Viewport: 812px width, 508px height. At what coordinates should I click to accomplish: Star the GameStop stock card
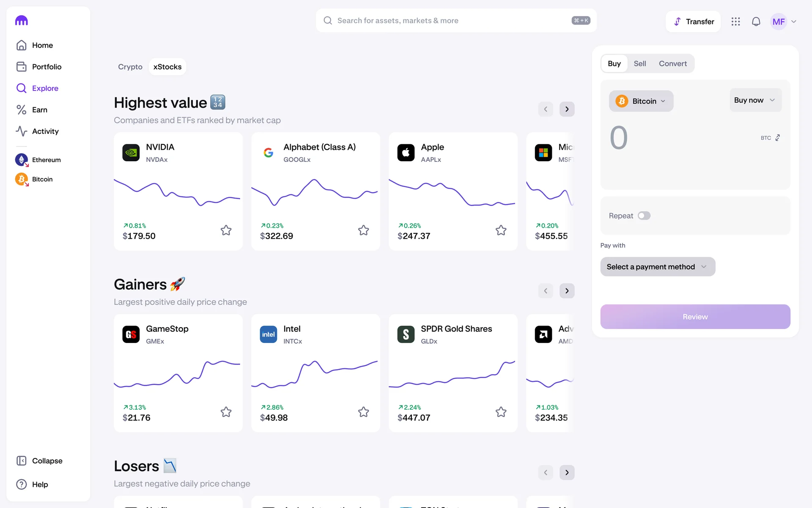(x=226, y=412)
